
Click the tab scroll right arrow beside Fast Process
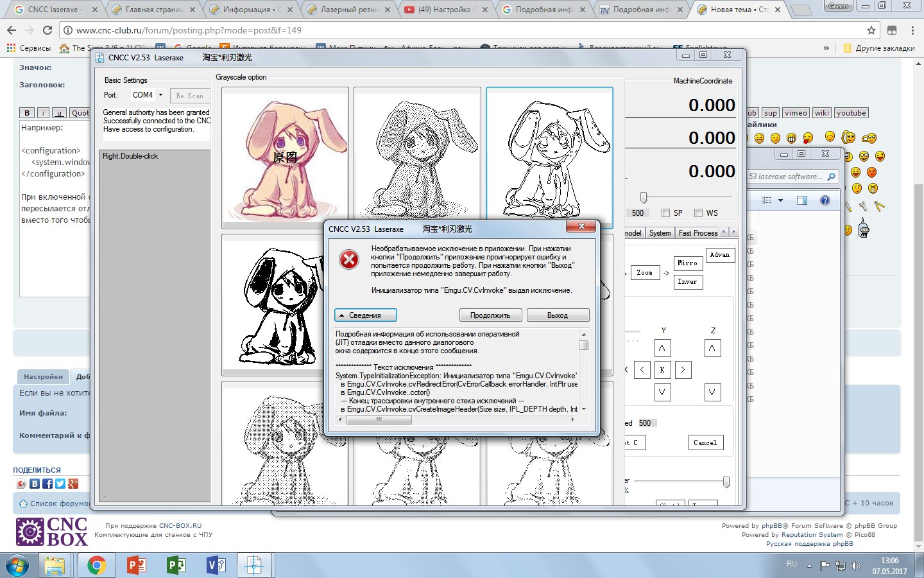coord(733,232)
